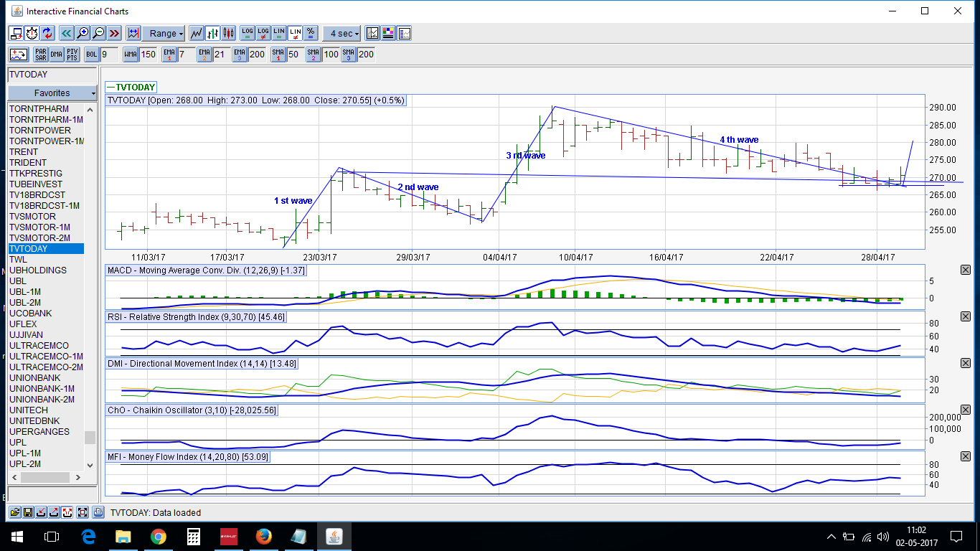
Task: Edit the BOL period field showing 9
Action: [109, 55]
